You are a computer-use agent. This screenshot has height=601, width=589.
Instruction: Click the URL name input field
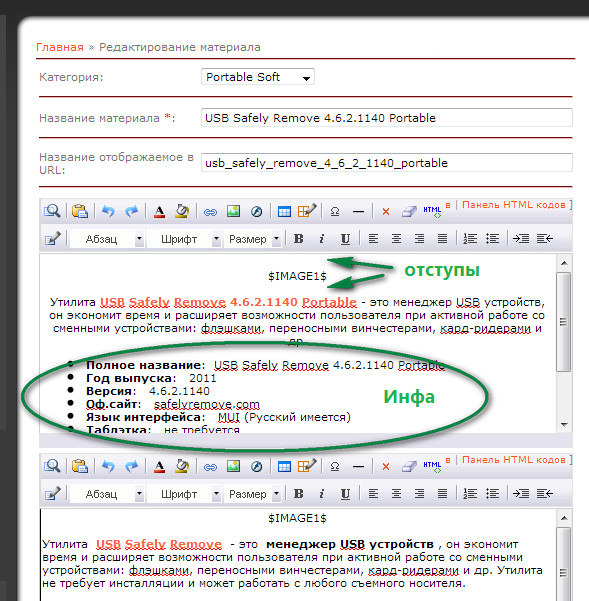click(387, 163)
